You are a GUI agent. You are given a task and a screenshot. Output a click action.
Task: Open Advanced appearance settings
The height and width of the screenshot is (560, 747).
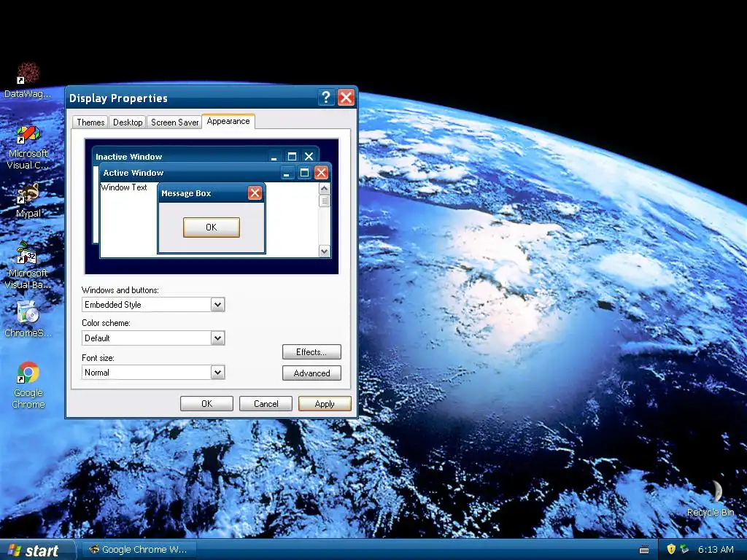coord(311,373)
